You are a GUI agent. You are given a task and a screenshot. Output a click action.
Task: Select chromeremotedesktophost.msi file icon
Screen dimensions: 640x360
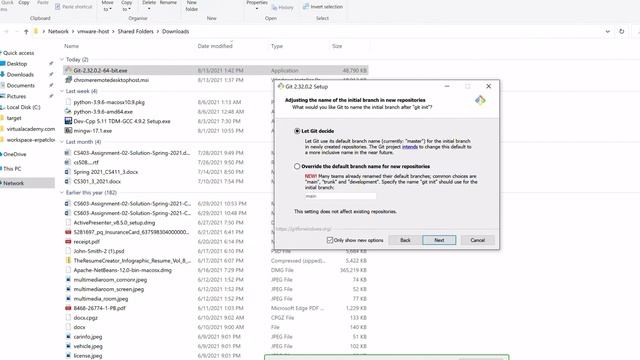pos(68,80)
